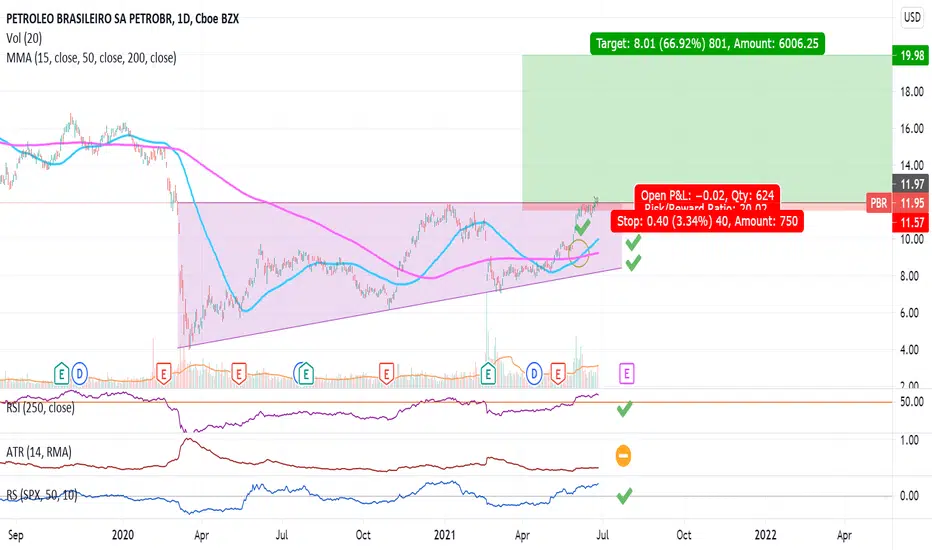932x550 pixels.
Task: Click the Open P&L Qty 624 label
Action: coord(707,196)
